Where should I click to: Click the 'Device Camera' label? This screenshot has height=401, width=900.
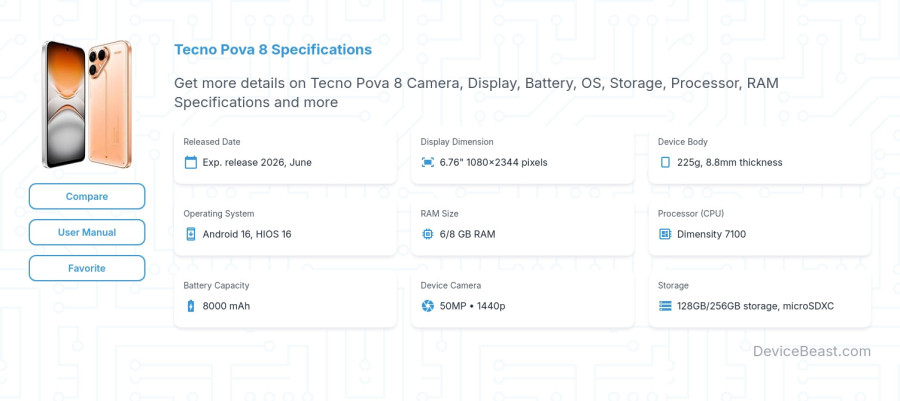(x=451, y=285)
